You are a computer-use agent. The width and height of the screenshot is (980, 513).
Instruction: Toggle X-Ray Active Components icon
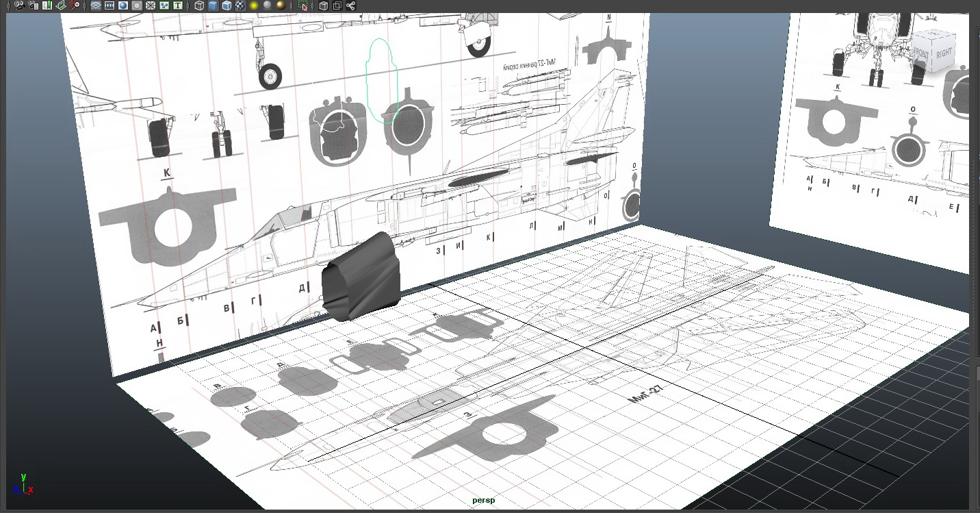tap(337, 5)
